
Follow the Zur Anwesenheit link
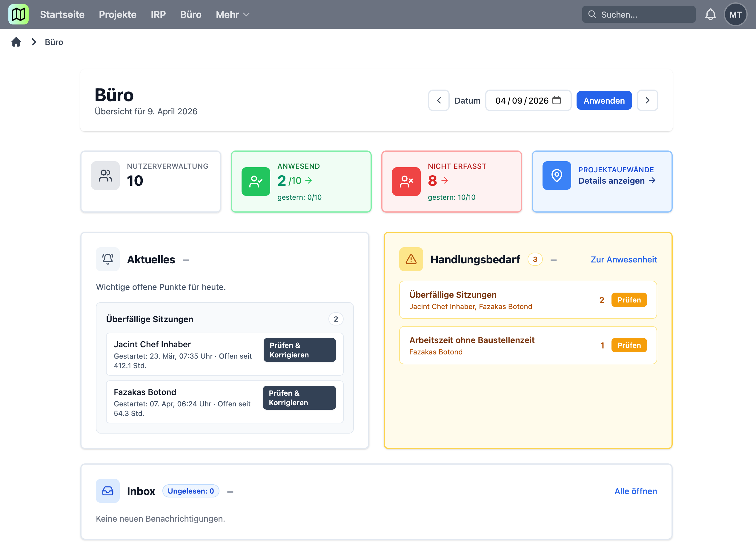point(623,259)
